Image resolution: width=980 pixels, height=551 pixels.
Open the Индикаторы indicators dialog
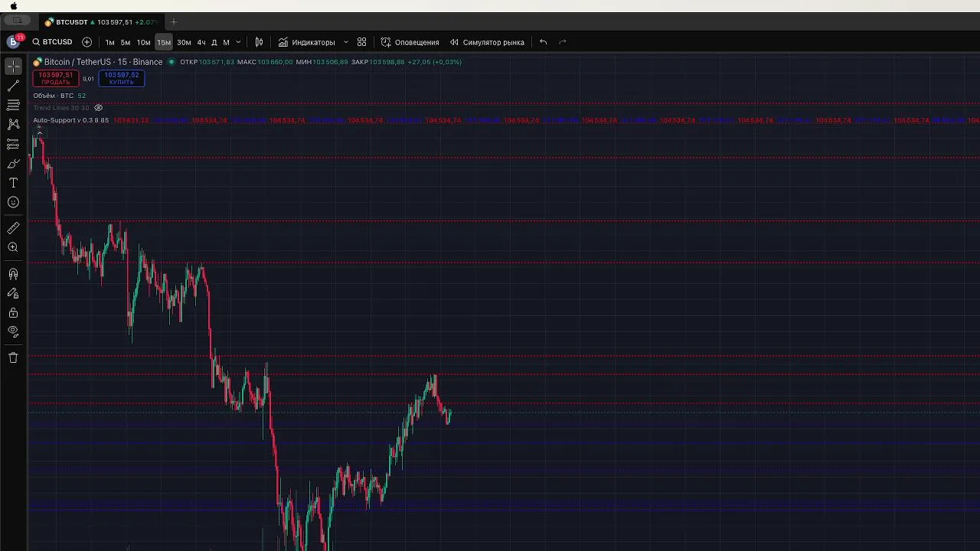pyautogui.click(x=306, y=42)
